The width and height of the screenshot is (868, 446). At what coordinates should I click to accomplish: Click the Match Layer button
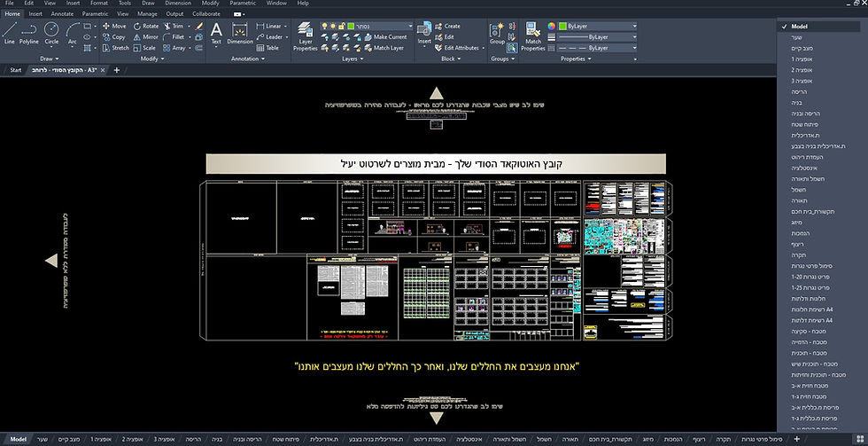(384, 48)
